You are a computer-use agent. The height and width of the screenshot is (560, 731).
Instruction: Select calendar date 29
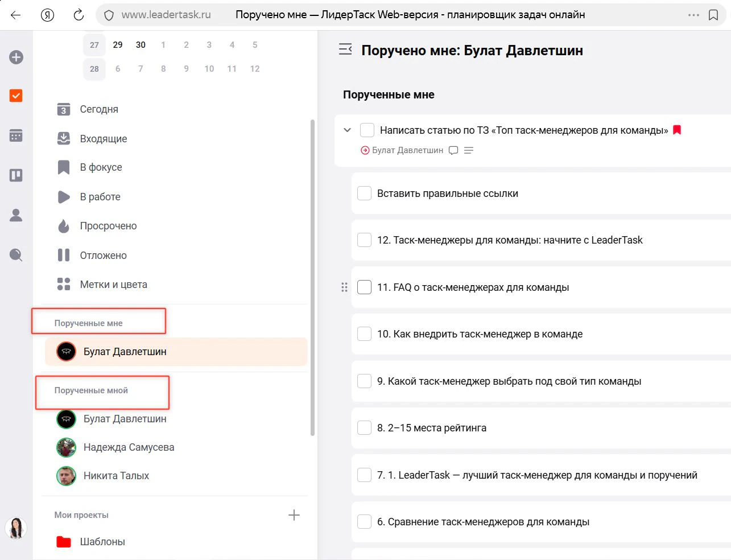tap(118, 45)
